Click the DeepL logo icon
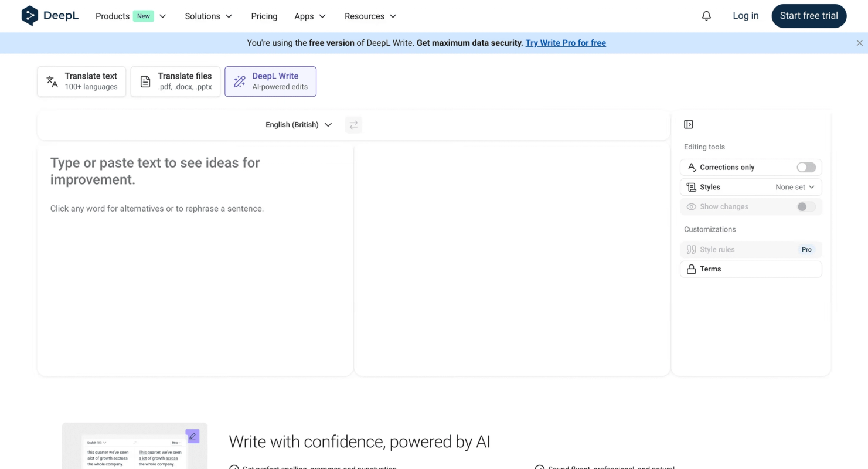Viewport: 868px width, 469px height. (29, 16)
